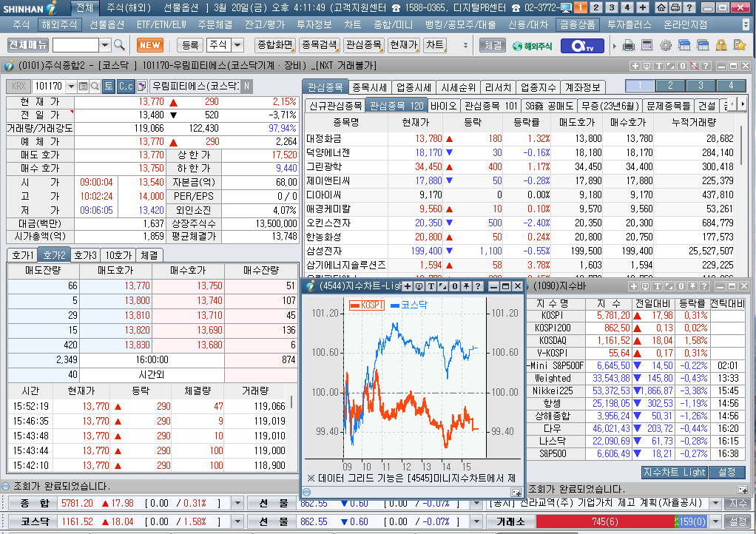The width and height of the screenshot is (756, 534).
Task: Add a new virtual screen with plus button
Action: click(643, 7)
